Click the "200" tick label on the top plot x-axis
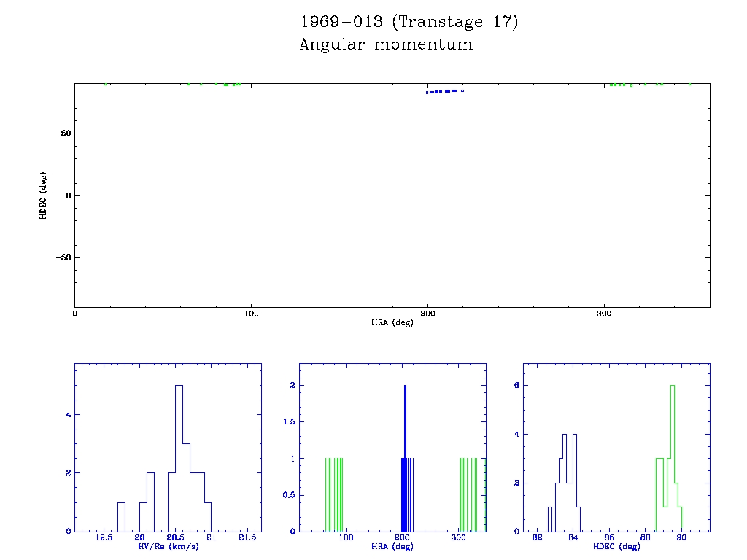 coord(427,314)
